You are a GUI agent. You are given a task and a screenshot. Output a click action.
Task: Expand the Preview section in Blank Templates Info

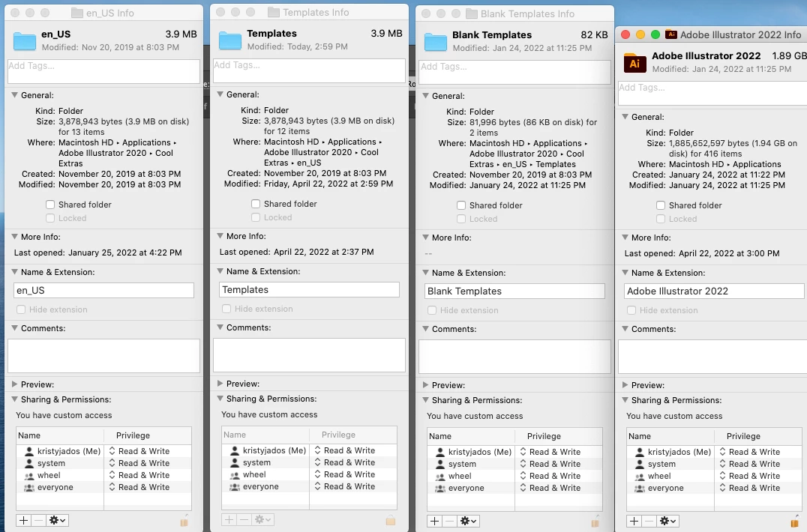click(426, 385)
